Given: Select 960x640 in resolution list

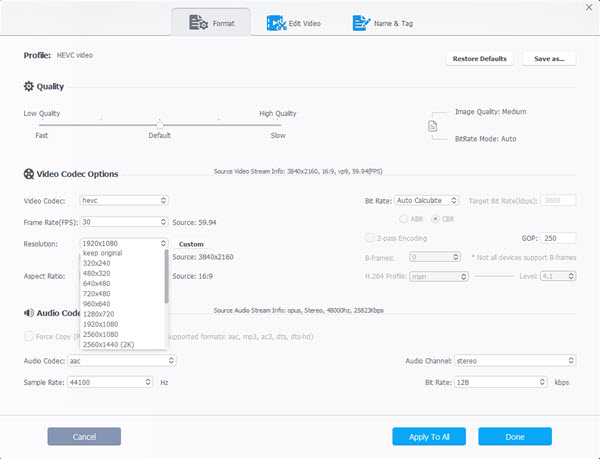Looking at the screenshot, I should pos(122,304).
